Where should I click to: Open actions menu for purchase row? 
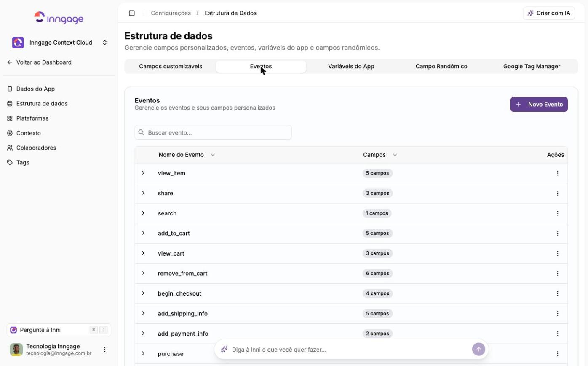[558, 354]
